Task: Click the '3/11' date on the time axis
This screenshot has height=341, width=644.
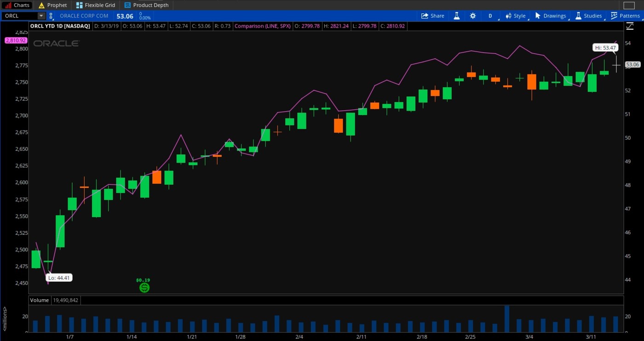Action: coord(591,337)
